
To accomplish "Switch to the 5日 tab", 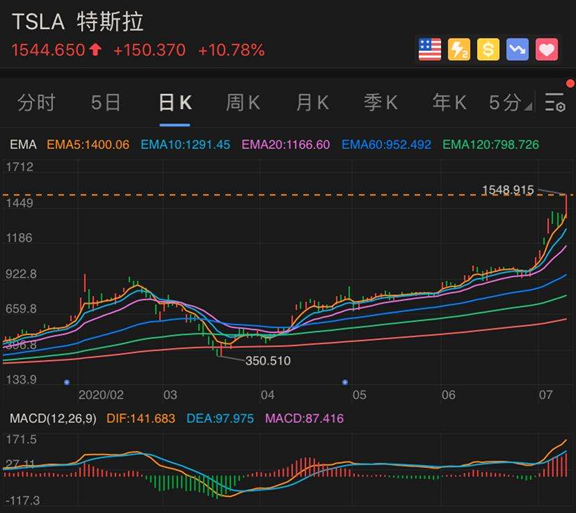I will (x=105, y=103).
